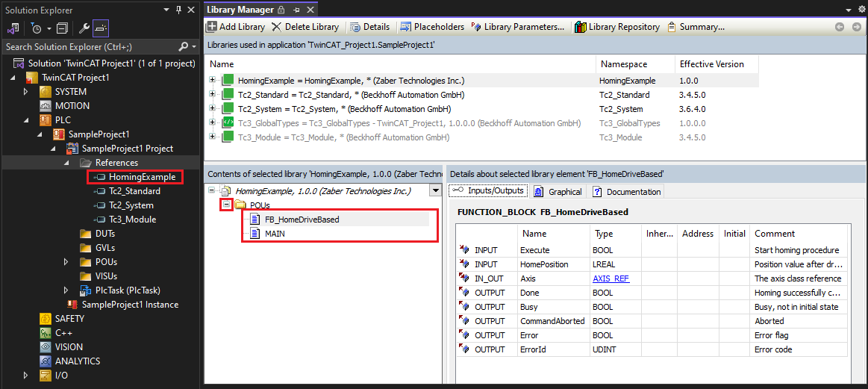Open Properties with the wrench icon
This screenshot has height=389, width=868.
(84, 28)
